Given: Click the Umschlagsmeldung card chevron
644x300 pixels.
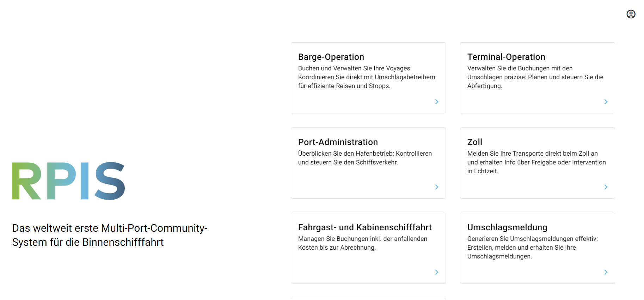Looking at the screenshot, I should pyautogui.click(x=606, y=272).
